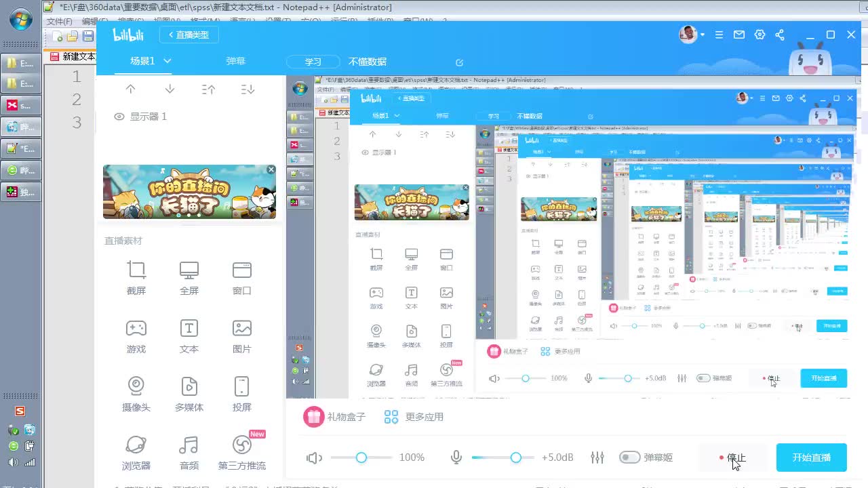The height and width of the screenshot is (488, 868).
Task: Open the audio mixer settings icon
Action: [x=597, y=457]
